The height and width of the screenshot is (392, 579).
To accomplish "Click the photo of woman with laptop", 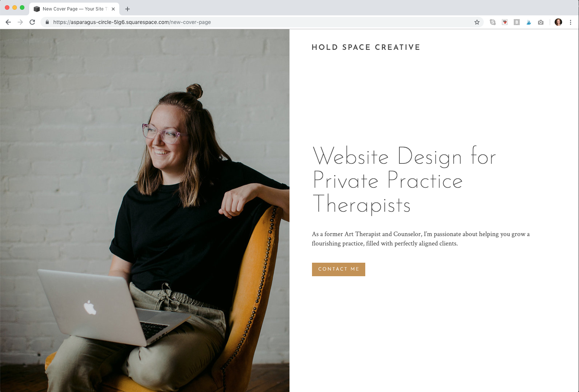I will tap(145, 211).
